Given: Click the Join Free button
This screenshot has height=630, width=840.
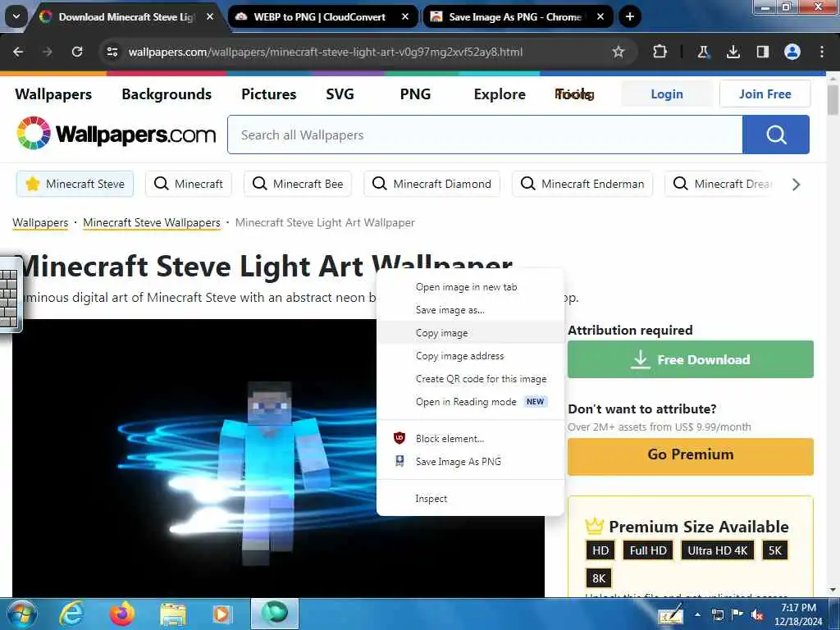Looking at the screenshot, I should [765, 94].
